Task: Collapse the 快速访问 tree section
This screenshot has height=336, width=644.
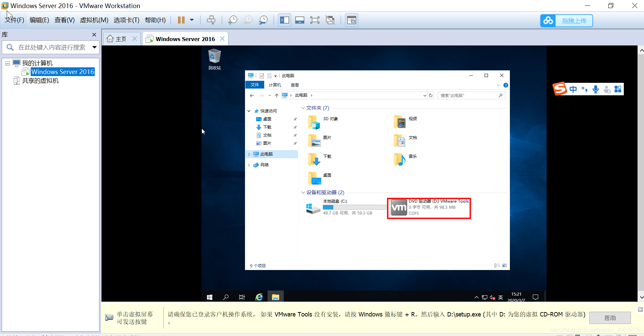Action: coord(249,111)
